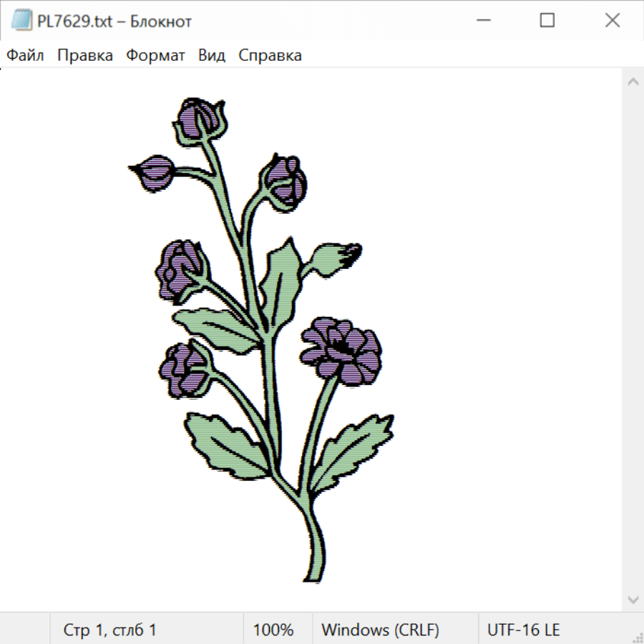Close the PL7629.txt window

point(613,21)
